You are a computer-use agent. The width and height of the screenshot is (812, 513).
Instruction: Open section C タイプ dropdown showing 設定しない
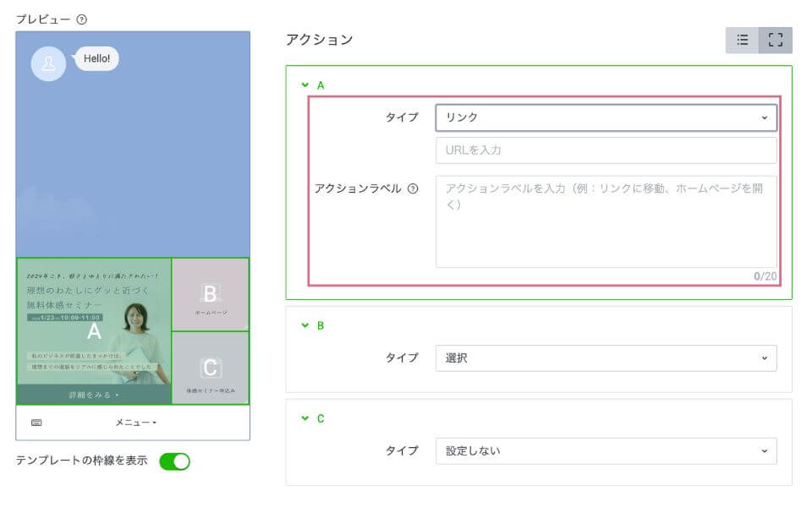[x=606, y=450]
